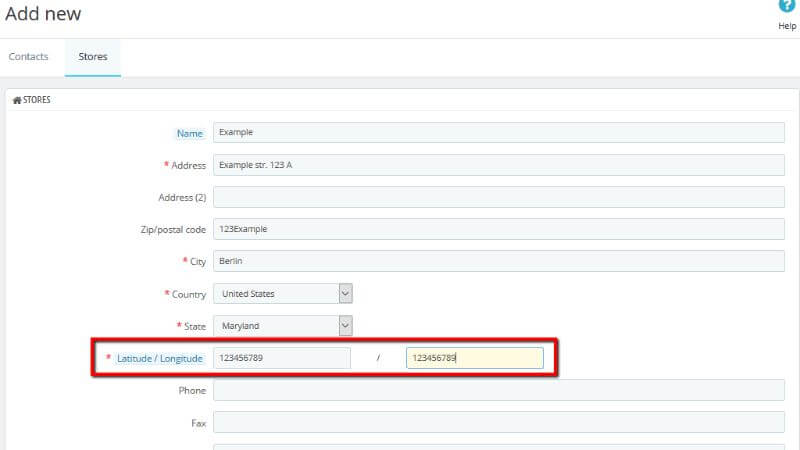The height and width of the screenshot is (450, 800).
Task: Open the Country dropdown showing United States
Action: 283,294
